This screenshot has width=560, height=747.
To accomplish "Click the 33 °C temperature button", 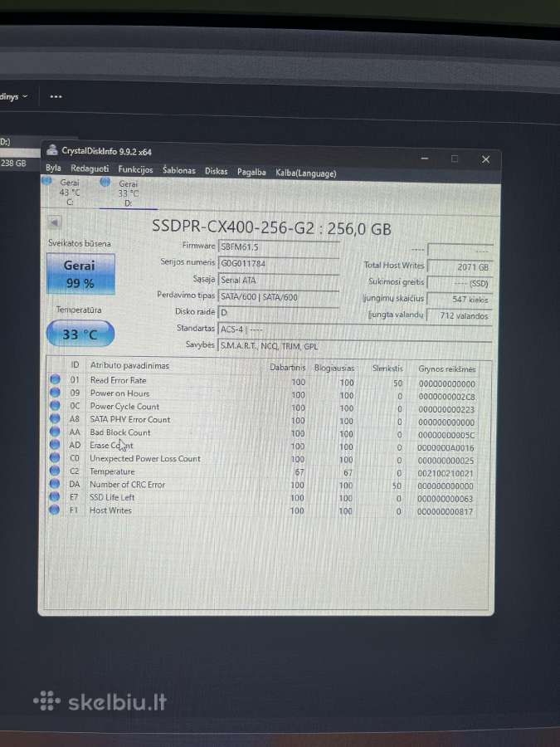I will tap(80, 334).
